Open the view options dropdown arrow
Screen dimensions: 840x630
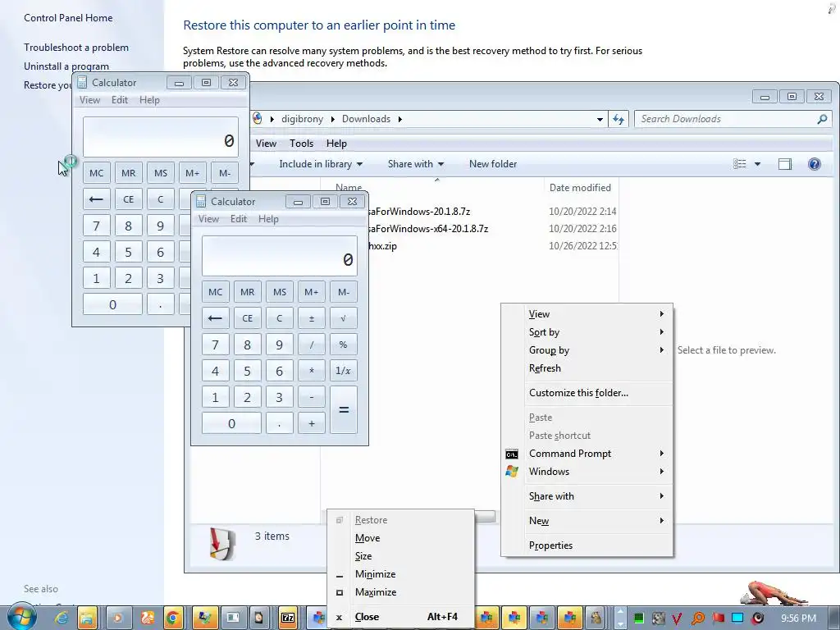[x=757, y=164]
